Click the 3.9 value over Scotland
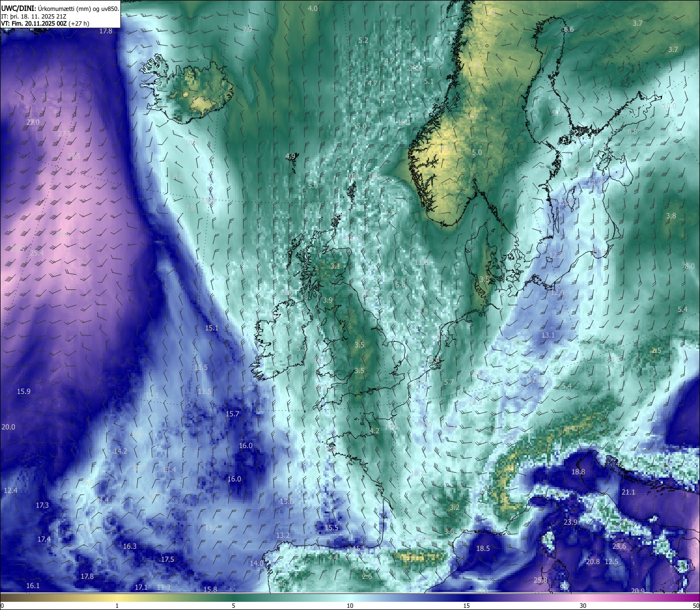Viewport: 700px width, 610px height. [328, 300]
